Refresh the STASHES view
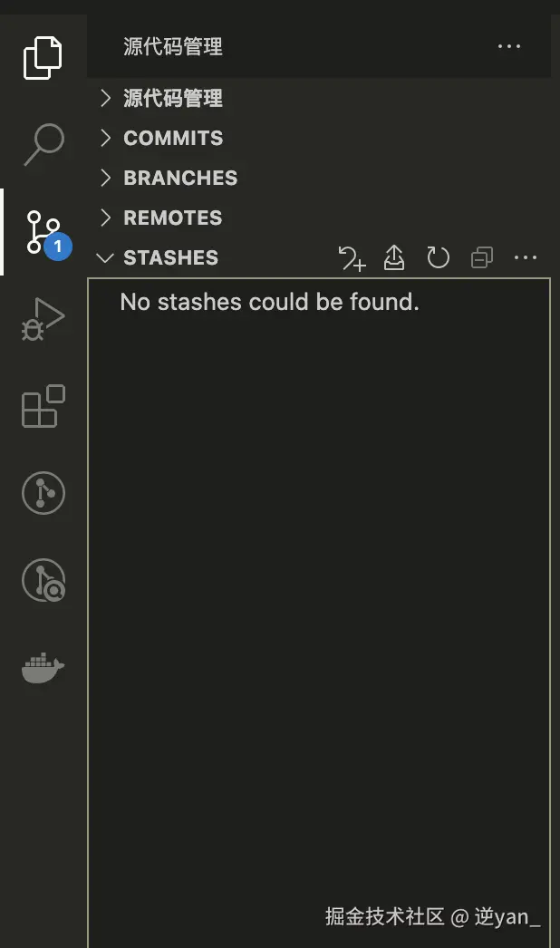This screenshot has width=560, height=948. (x=438, y=258)
